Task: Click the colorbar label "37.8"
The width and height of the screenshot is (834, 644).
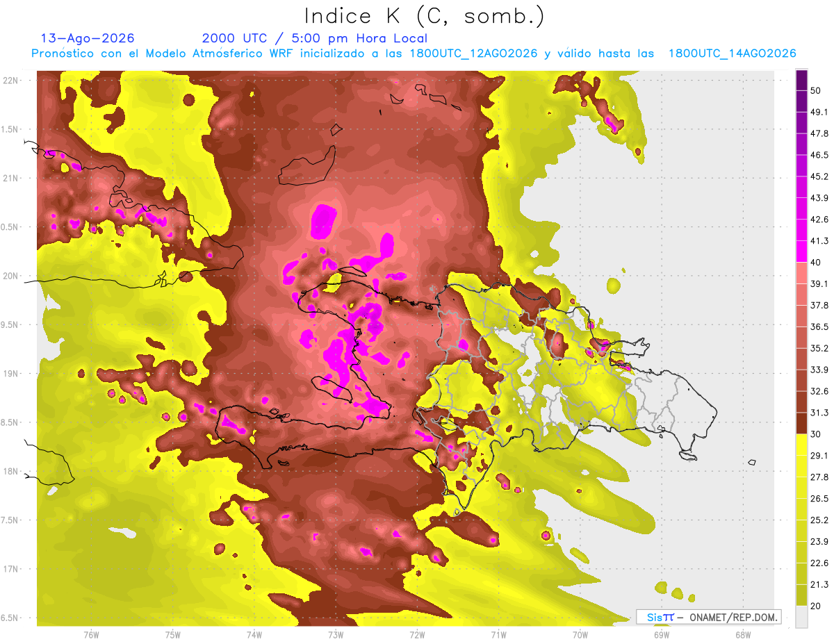Action: coord(819,306)
